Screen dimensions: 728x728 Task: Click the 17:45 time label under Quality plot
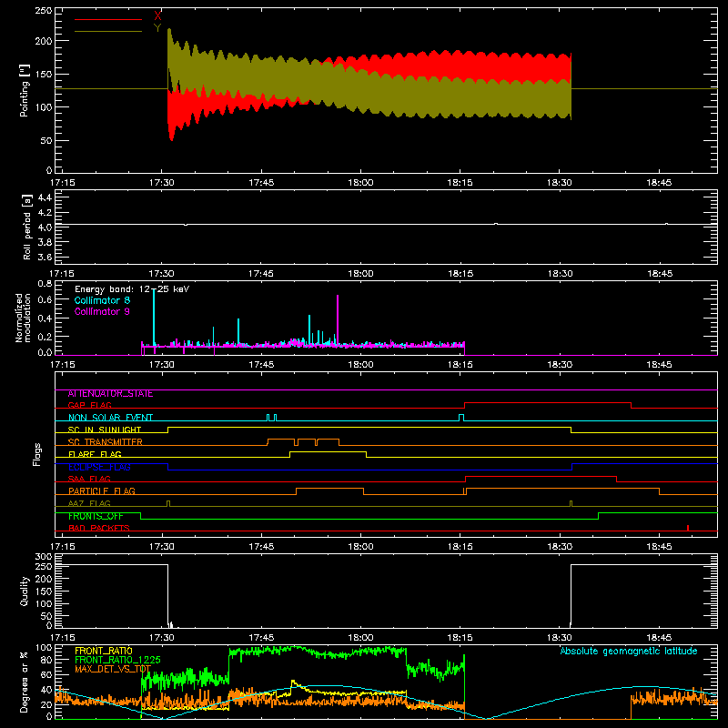(261, 638)
